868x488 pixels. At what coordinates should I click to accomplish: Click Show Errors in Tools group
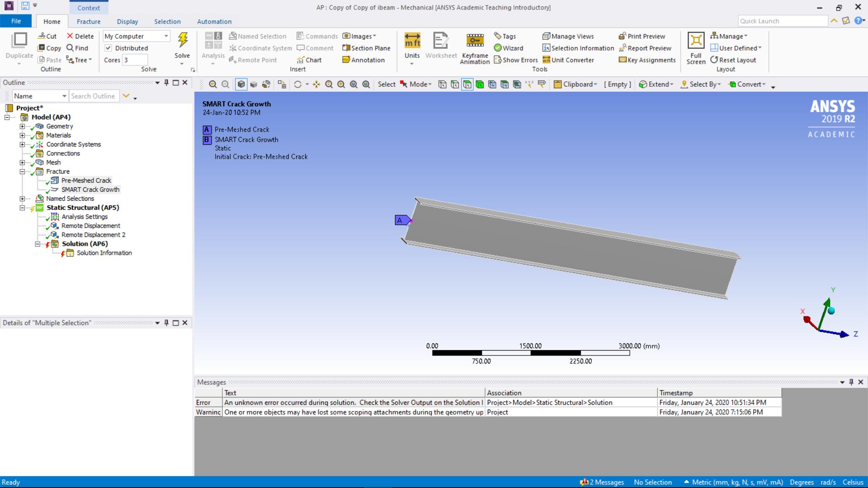(516, 60)
